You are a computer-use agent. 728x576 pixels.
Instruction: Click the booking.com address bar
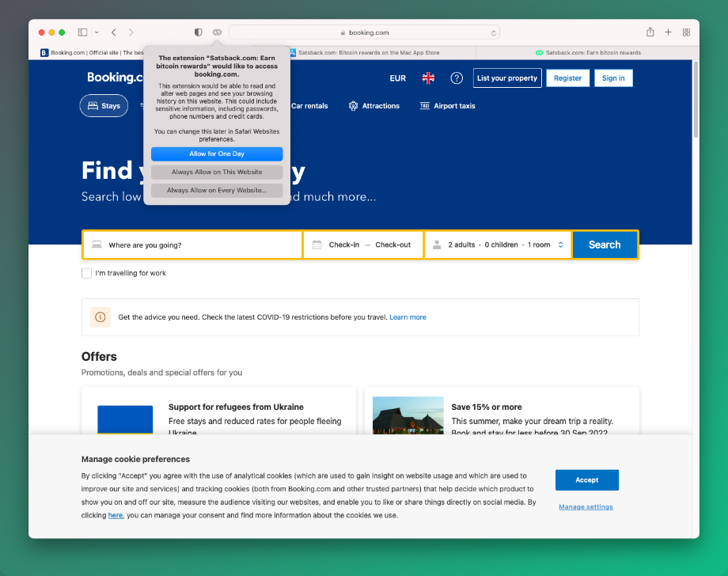(x=365, y=32)
